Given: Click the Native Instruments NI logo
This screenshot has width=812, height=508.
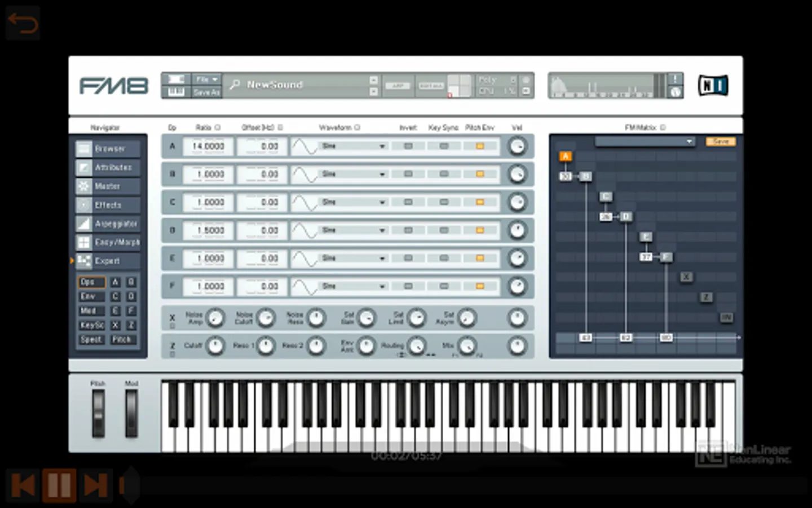Looking at the screenshot, I should 713,85.
